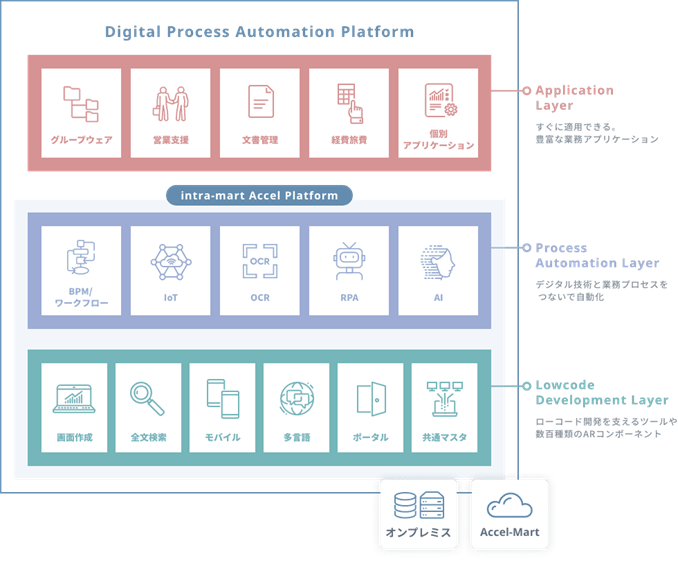The width and height of the screenshot is (678, 562).
Task: Click the Application Layer heading
Action: [574, 98]
